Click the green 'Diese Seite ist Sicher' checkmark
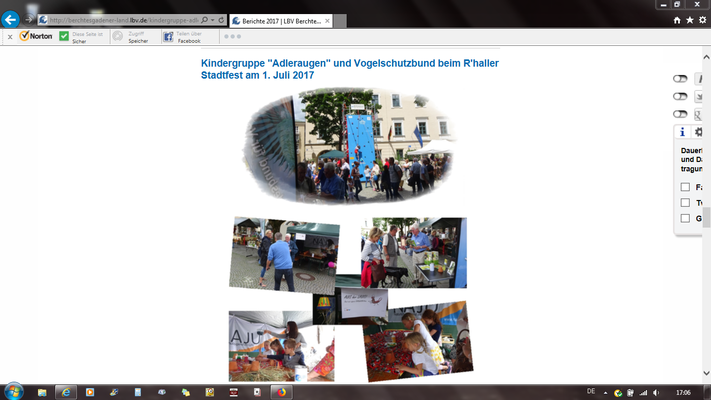This screenshot has width=711, height=400. point(64,36)
